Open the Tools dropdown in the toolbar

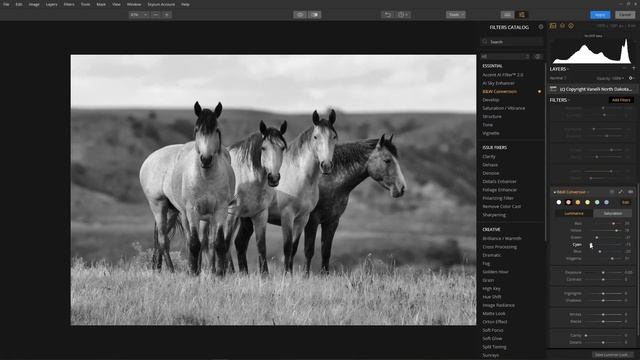tap(456, 15)
